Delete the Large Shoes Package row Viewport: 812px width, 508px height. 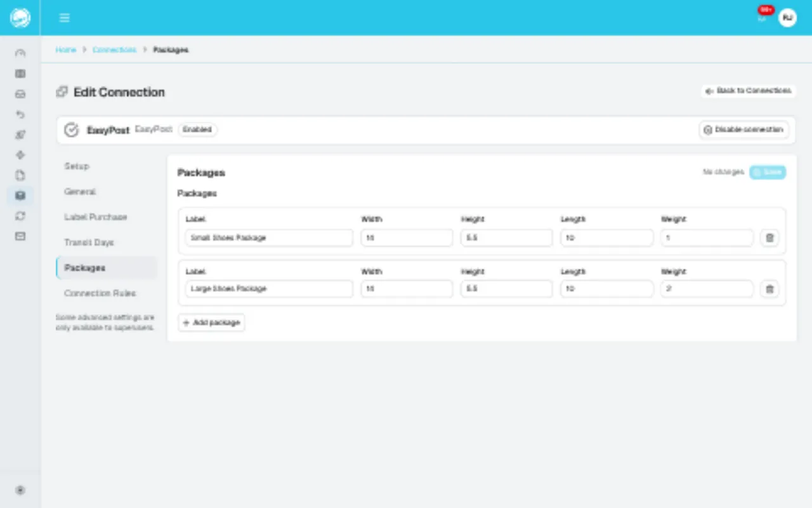click(x=769, y=289)
